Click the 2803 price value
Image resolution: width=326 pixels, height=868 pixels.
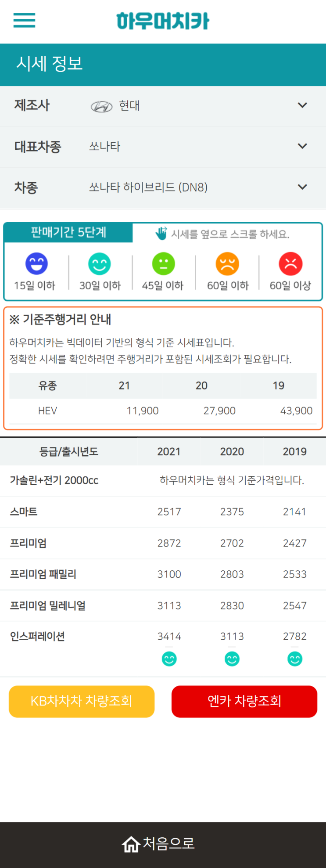[232, 574]
